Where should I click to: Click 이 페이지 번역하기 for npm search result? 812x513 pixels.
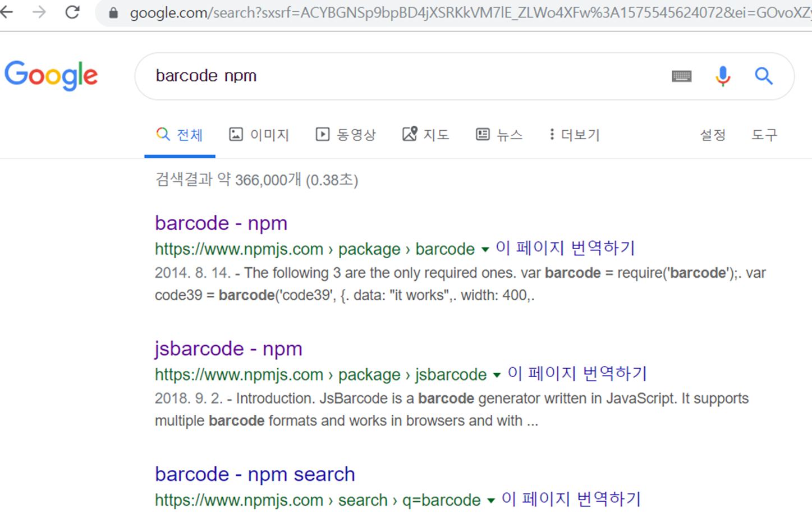[571, 500]
